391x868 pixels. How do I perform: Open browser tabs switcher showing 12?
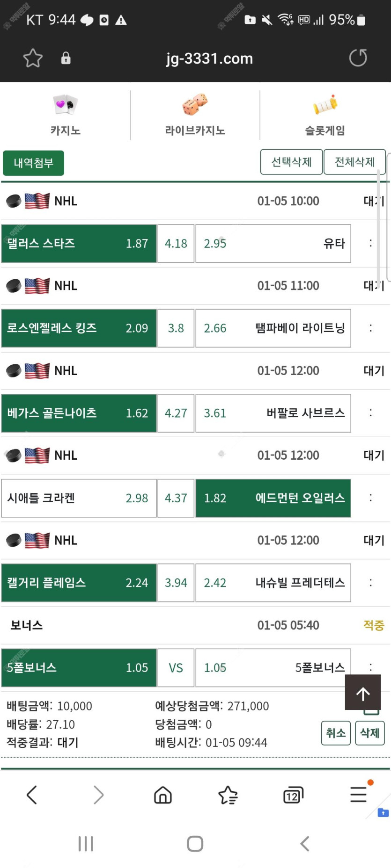[x=293, y=795]
